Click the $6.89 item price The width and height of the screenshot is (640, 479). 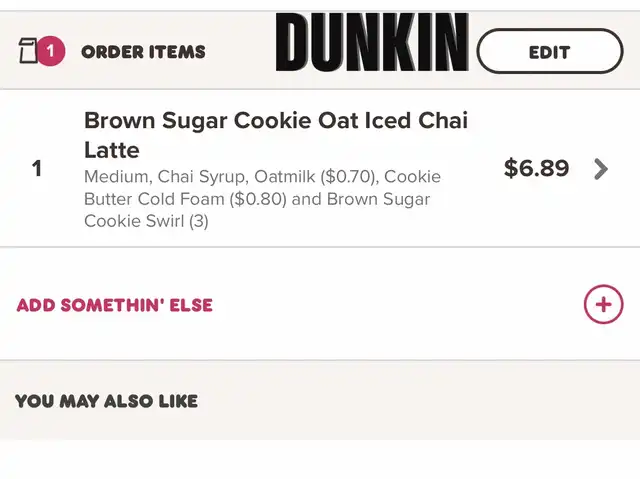click(x=536, y=168)
